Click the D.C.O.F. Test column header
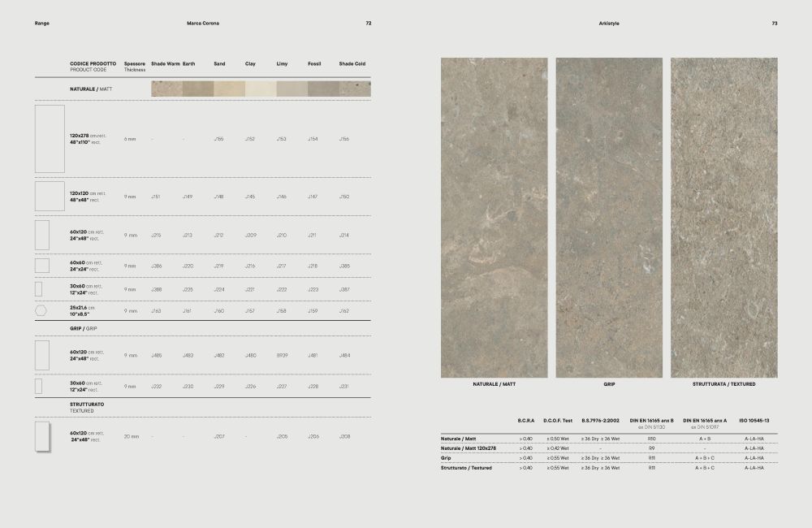Viewport: 812px width, 528px height. [x=558, y=421]
